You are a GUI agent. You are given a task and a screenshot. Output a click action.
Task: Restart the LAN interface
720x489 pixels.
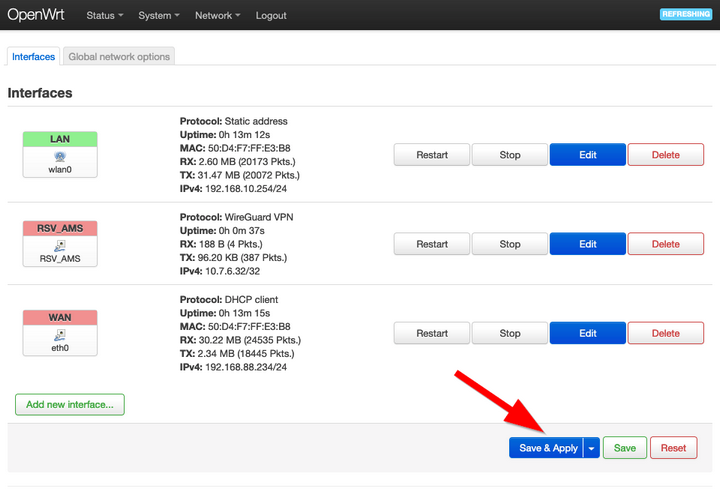point(431,155)
